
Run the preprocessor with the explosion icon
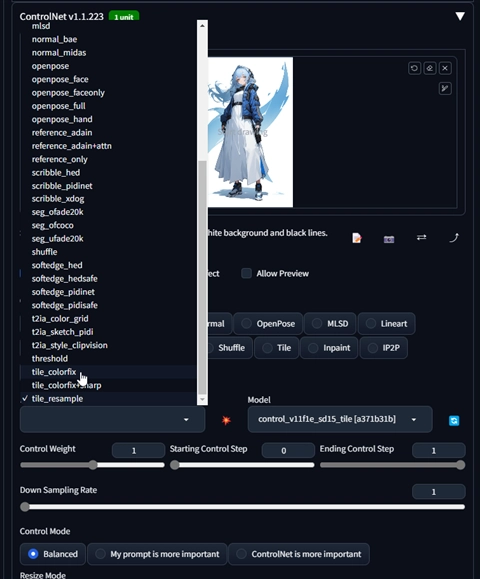point(226,420)
